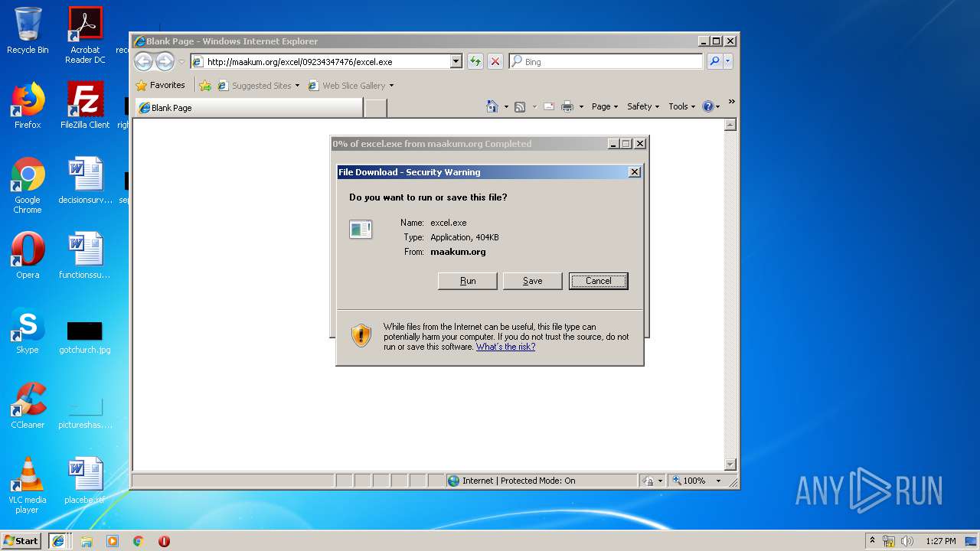Click the Help question mark icon
Viewport: 980px width, 551px height.
[707, 106]
